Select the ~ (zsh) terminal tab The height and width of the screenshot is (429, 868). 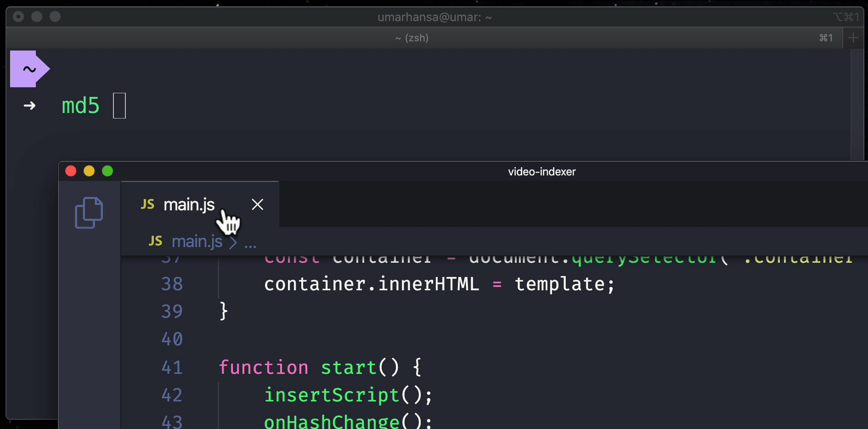412,38
